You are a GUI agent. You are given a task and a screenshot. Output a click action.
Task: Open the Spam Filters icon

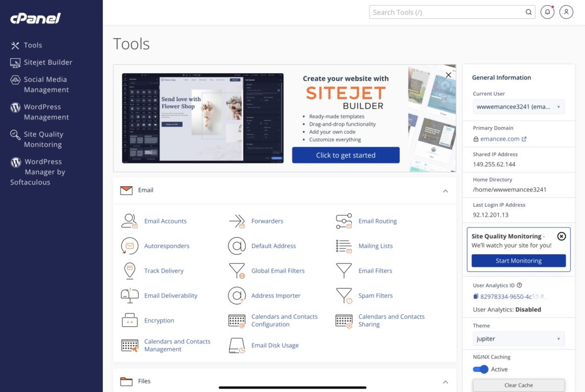click(x=344, y=295)
